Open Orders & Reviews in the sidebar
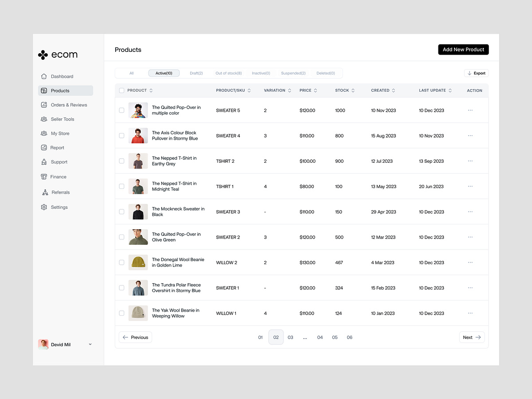 (x=43, y=105)
